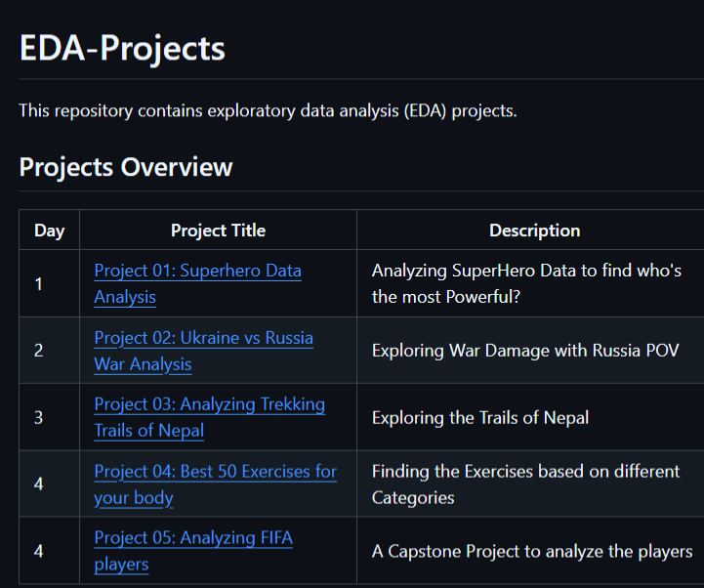
Task: Click the EDA-Projects main heading
Action: pos(122,48)
